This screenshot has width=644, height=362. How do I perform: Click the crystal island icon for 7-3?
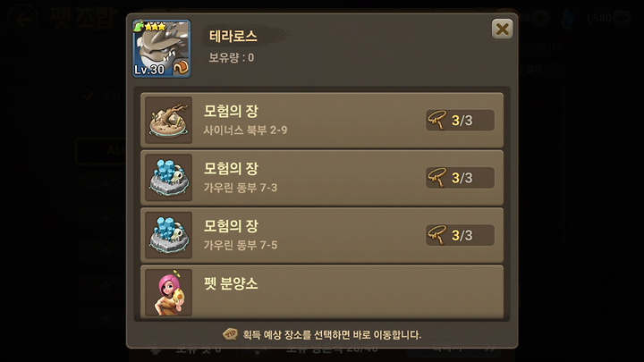coord(169,178)
